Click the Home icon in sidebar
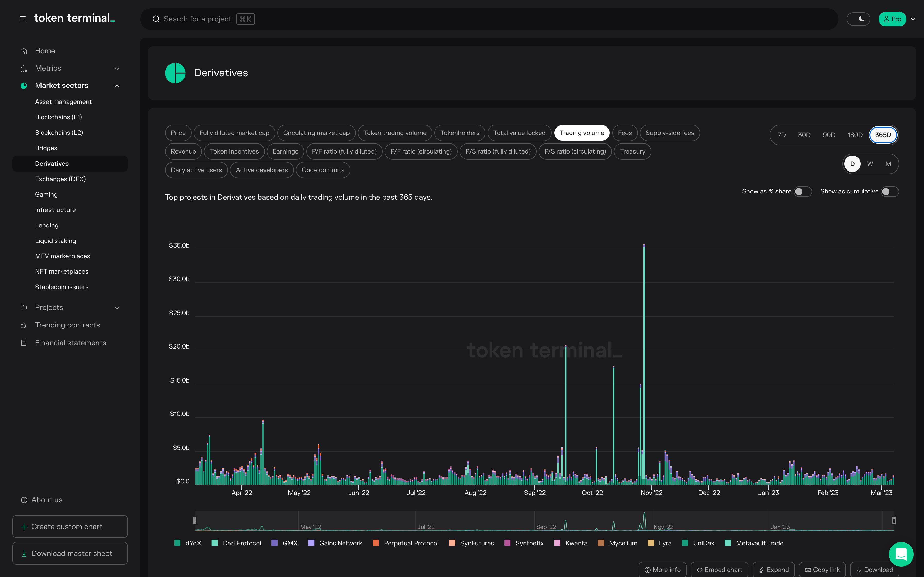Viewport: 924px width, 577px height. pyautogui.click(x=24, y=51)
